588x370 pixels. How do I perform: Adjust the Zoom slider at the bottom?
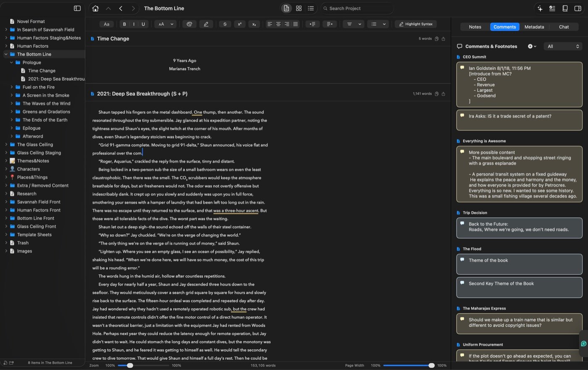coord(130,365)
